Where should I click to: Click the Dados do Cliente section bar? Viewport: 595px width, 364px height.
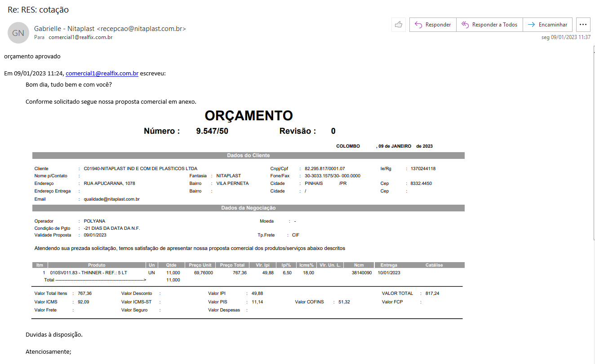coord(248,155)
